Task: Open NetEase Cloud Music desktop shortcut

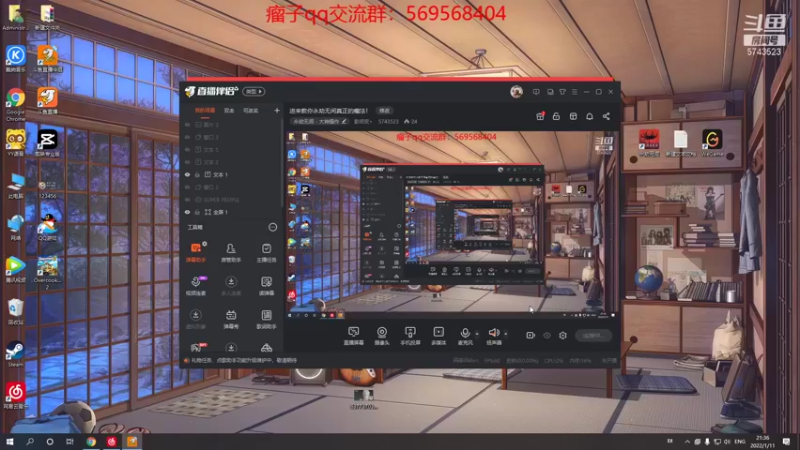Action: [15, 396]
